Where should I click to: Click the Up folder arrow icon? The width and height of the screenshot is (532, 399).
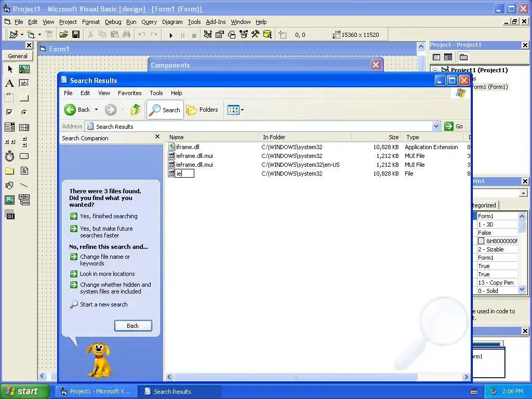click(136, 110)
